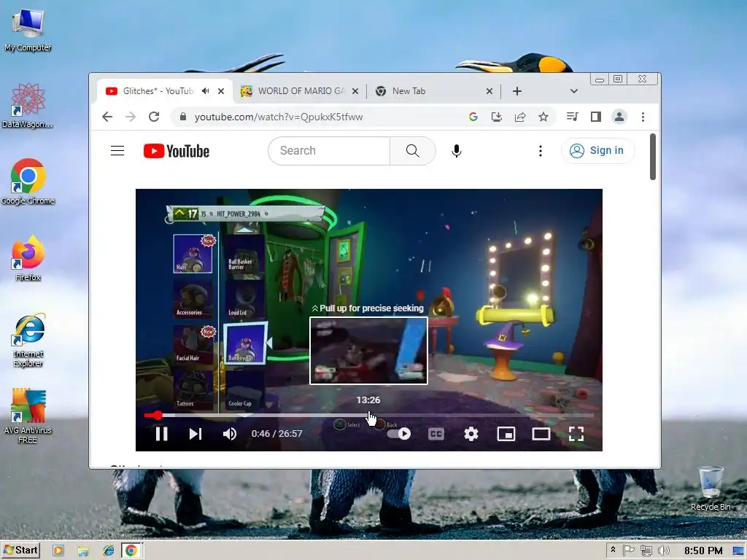Open the Chrome profile avatar
Image resolution: width=747 pixels, height=560 pixels.
click(619, 117)
